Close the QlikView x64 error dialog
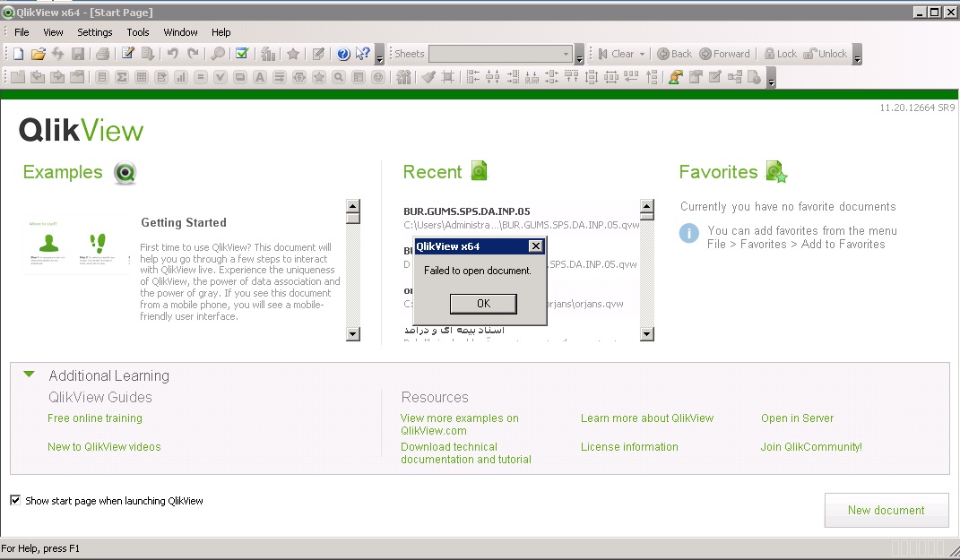The width and height of the screenshot is (960, 560). click(x=536, y=246)
